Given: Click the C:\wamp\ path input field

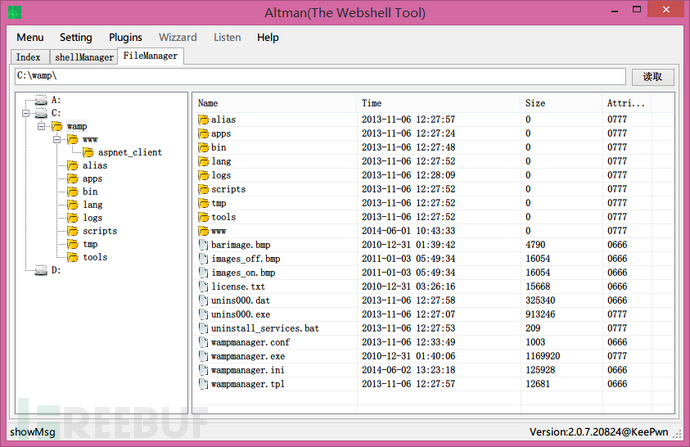Looking at the screenshot, I should [x=320, y=76].
